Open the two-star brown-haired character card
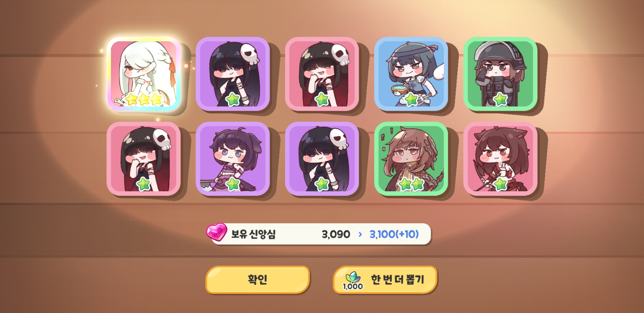 [x=411, y=159]
